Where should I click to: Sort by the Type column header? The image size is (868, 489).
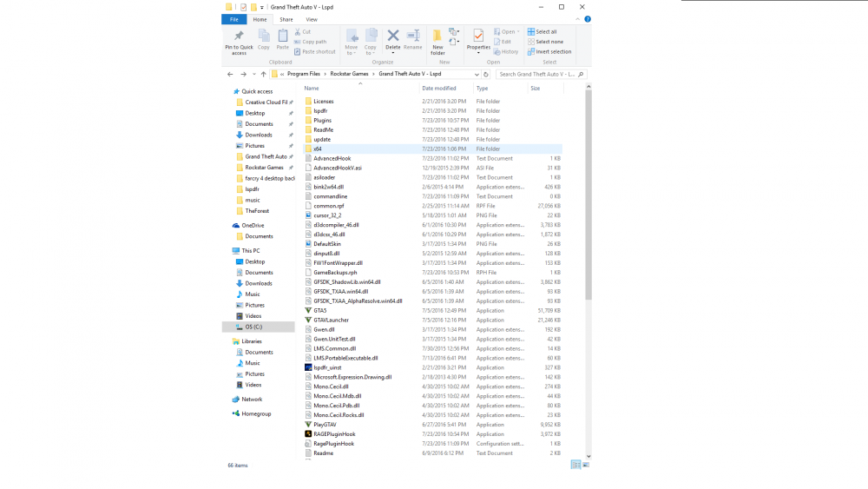click(501, 88)
